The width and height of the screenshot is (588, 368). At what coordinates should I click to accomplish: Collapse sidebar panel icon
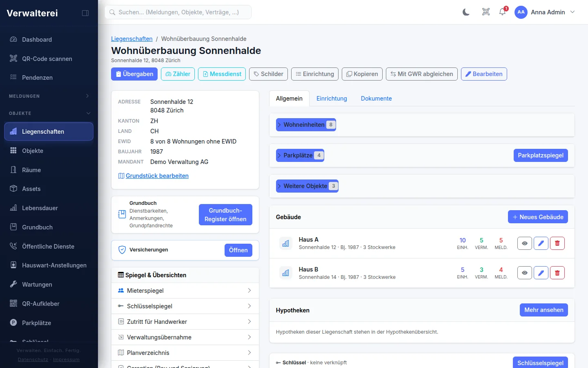pos(85,13)
